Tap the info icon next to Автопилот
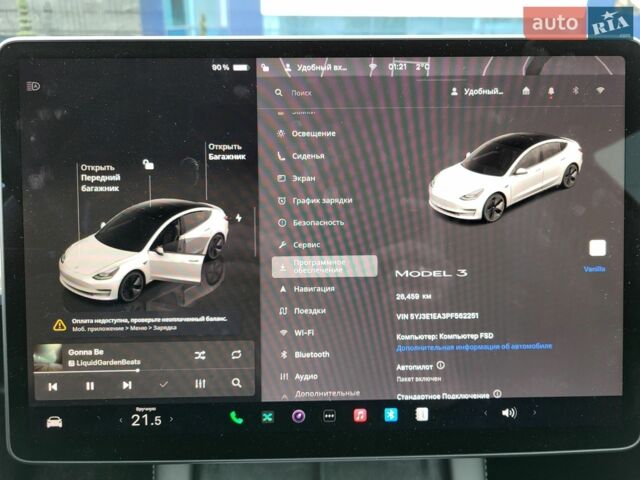The height and width of the screenshot is (480, 640). pos(440,365)
